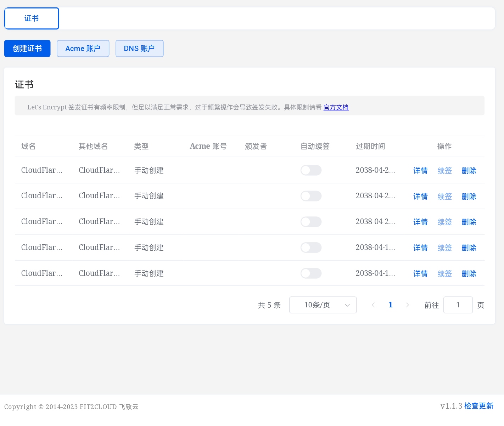Enable auto-renew on the last certificate row
The width and height of the screenshot is (504, 426).
coord(311,273)
